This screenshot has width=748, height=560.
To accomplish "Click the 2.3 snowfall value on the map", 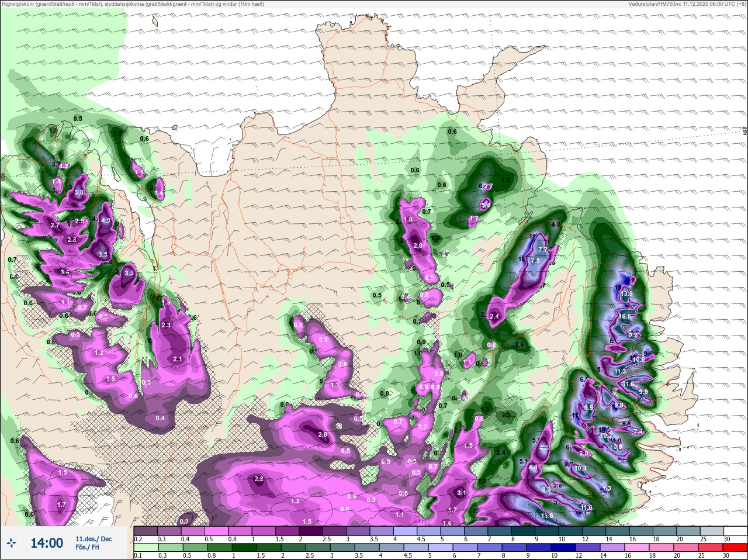I will click(166, 325).
